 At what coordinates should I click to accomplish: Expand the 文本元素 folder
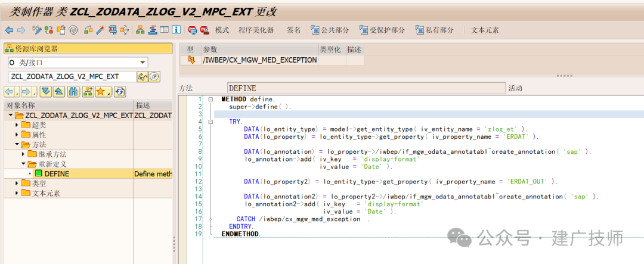click(x=17, y=193)
